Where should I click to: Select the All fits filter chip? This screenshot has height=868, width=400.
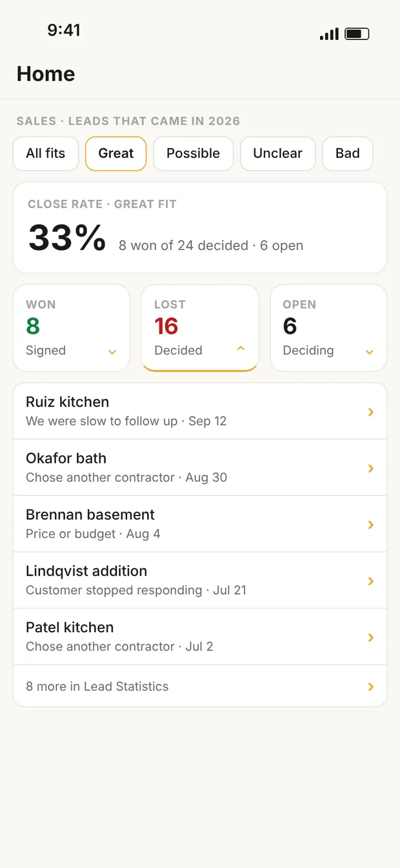coord(46,153)
